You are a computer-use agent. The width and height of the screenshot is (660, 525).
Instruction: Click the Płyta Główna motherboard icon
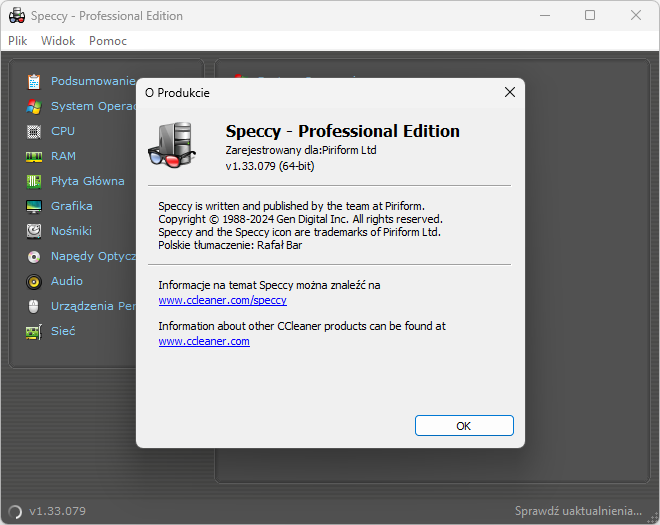(x=34, y=181)
